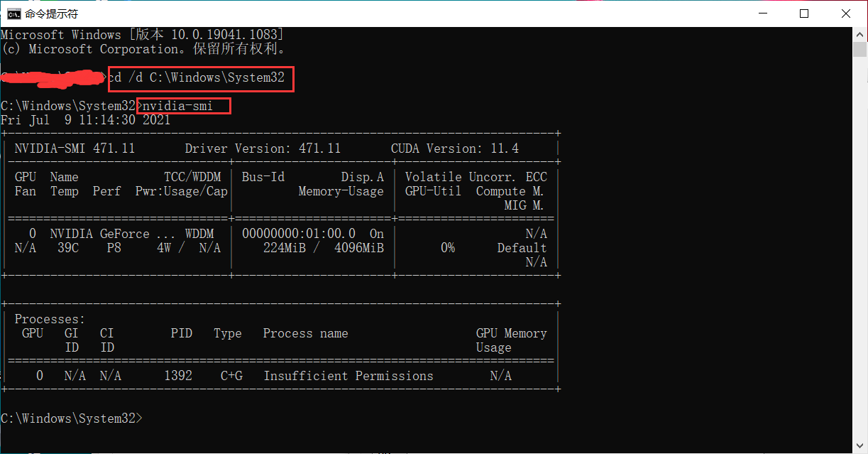Maximize the Command Prompt window
Image resolution: width=868 pixels, height=454 pixels.
[x=805, y=13]
